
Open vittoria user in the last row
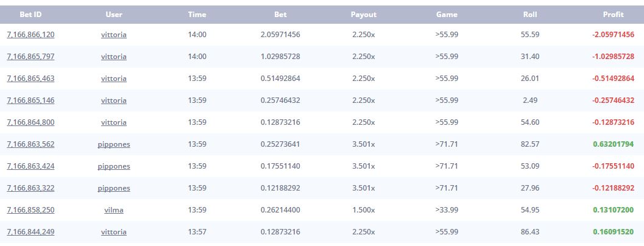[114, 232]
